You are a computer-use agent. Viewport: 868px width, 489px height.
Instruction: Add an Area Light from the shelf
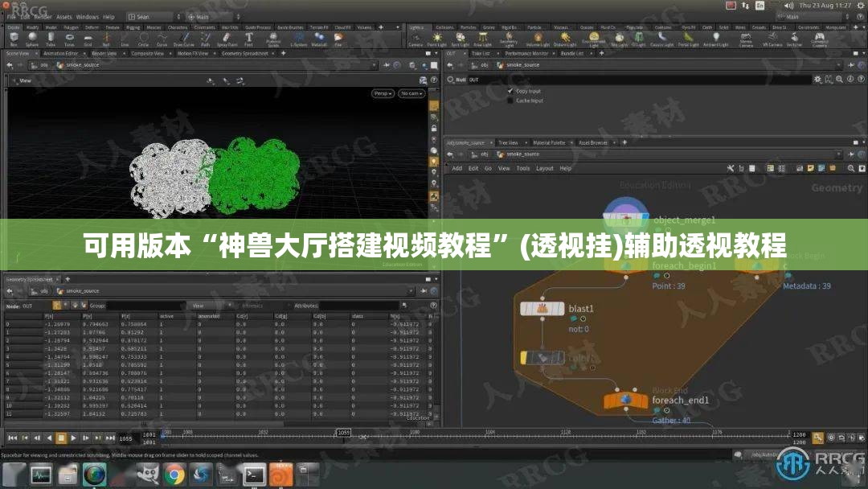pyautogui.click(x=483, y=39)
